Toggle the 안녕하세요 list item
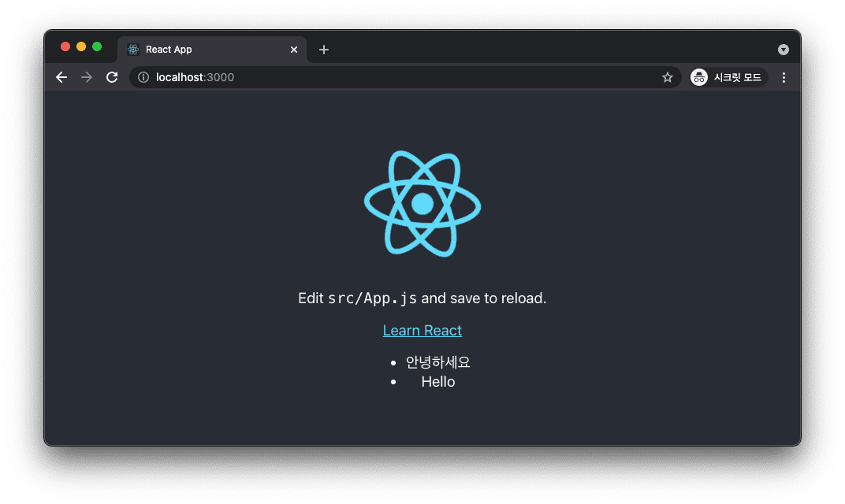The width and height of the screenshot is (845, 504). (x=438, y=361)
